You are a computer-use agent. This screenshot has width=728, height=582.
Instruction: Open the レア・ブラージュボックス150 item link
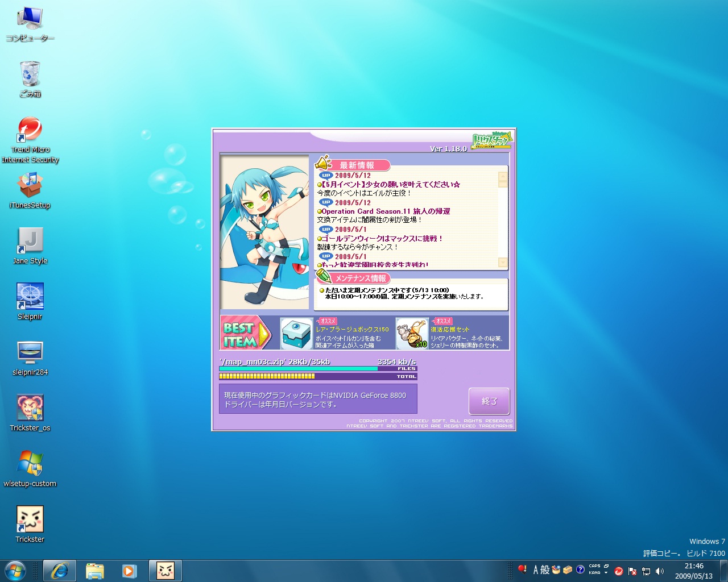click(x=352, y=330)
